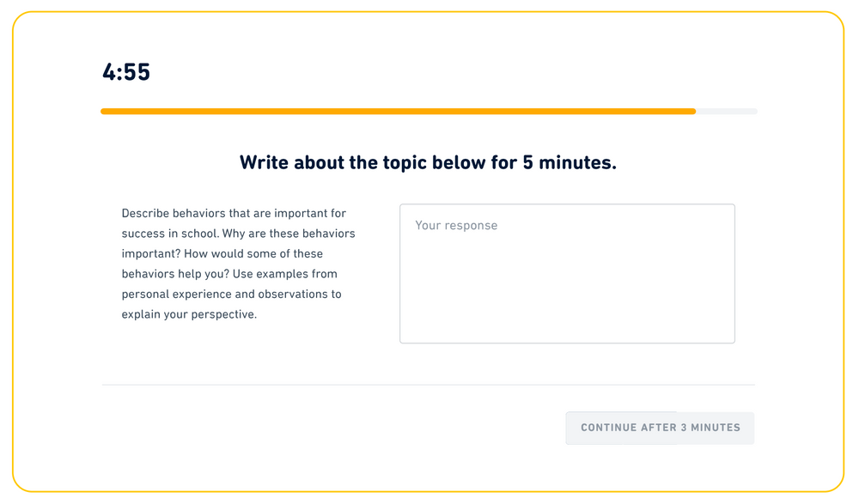859x504 pixels.
Task: Click inside the response text area
Action: [567, 275]
